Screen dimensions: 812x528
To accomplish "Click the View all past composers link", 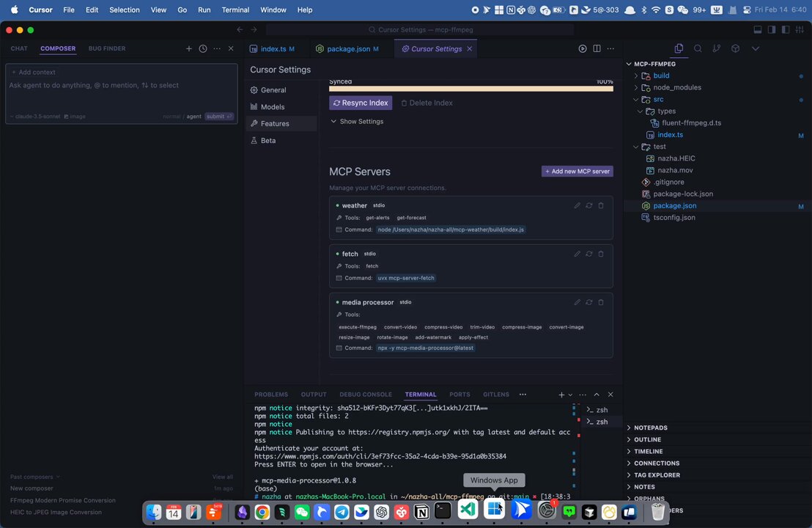I will (222, 477).
